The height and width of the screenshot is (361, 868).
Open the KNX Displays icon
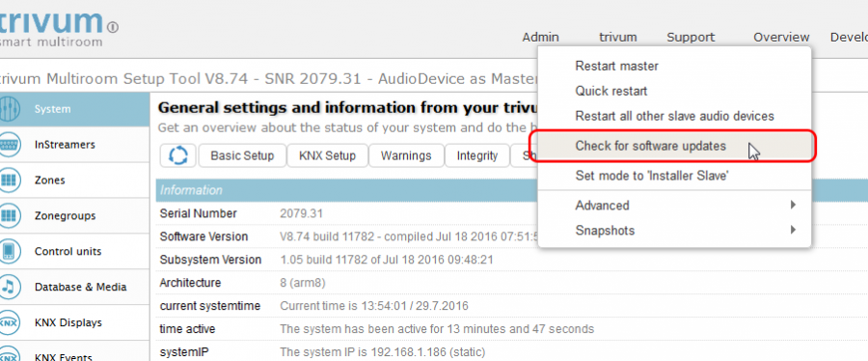tap(10, 322)
